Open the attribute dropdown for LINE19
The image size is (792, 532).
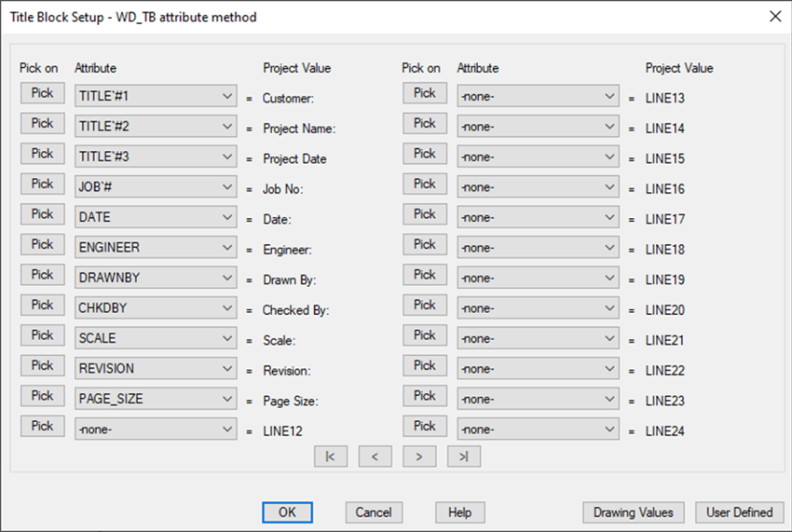pos(538,278)
